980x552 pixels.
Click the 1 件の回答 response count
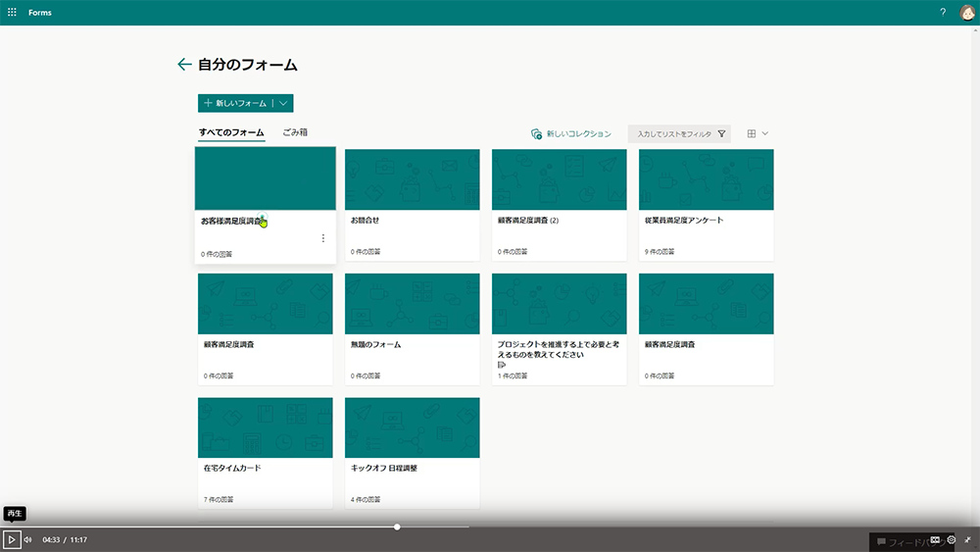pyautogui.click(x=513, y=376)
